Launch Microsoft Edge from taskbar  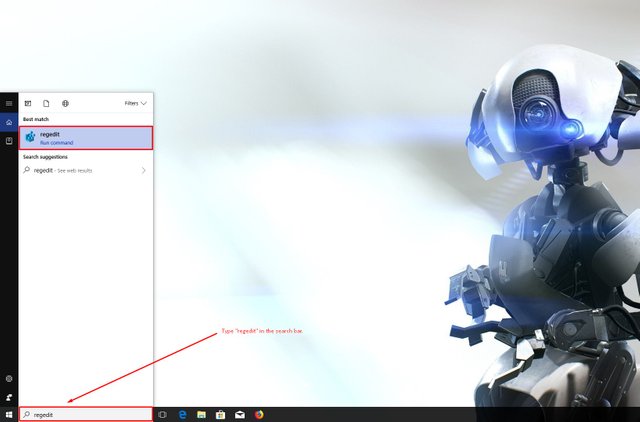[182, 415]
